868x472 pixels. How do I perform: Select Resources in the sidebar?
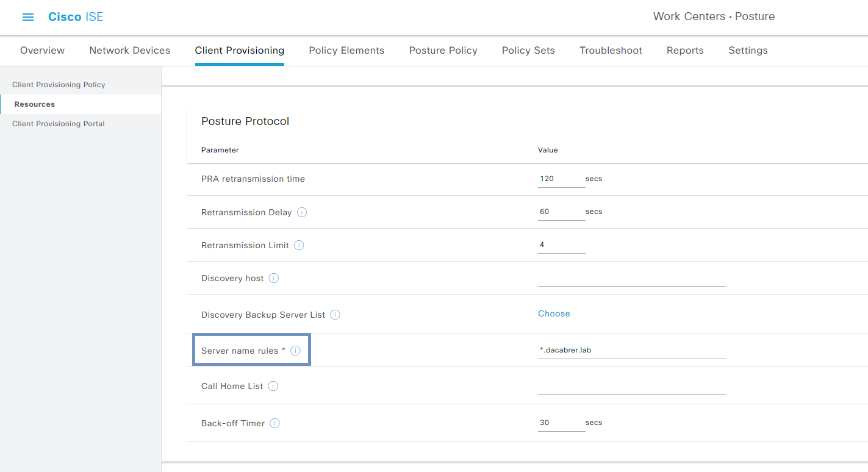(81, 104)
